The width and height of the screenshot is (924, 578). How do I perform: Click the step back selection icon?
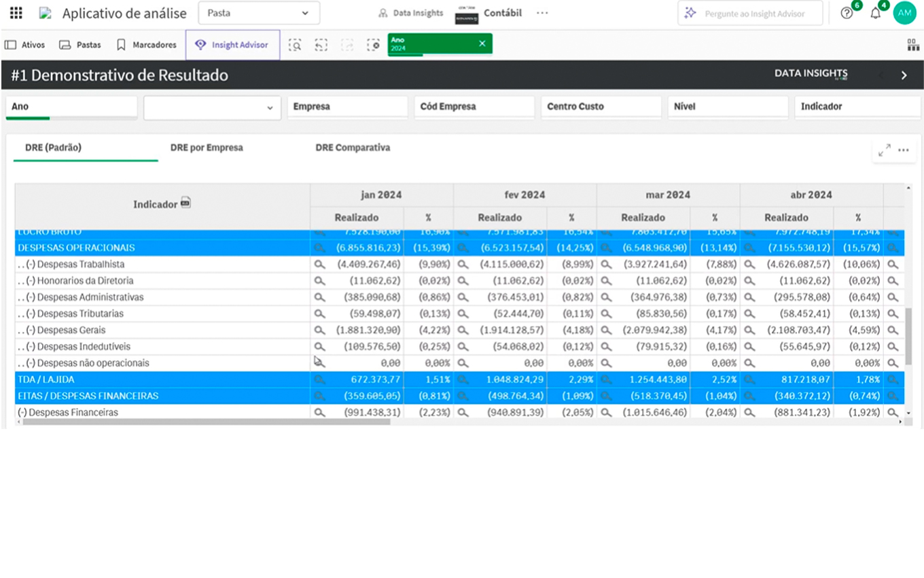321,45
